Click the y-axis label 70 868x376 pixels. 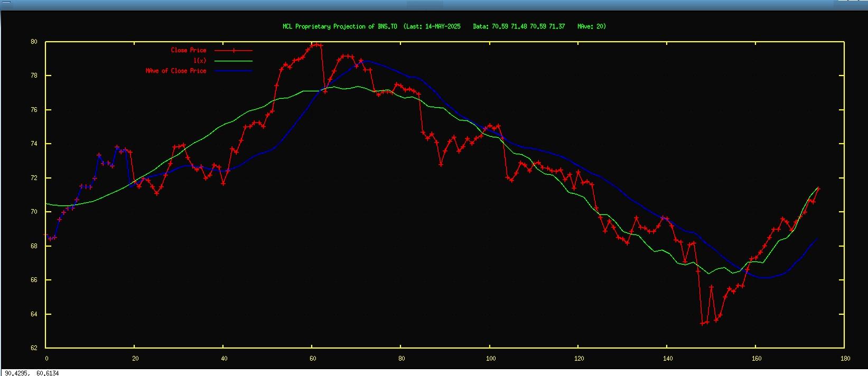point(34,212)
